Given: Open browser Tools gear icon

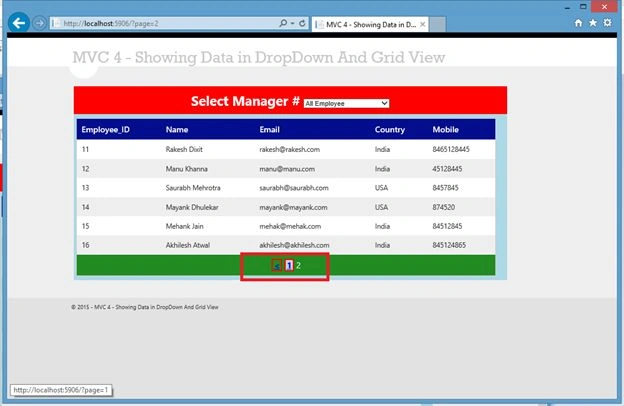Looking at the screenshot, I should (607, 23).
